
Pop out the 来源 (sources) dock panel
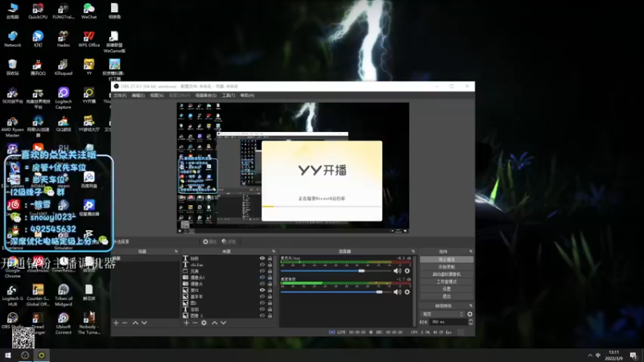click(x=274, y=251)
